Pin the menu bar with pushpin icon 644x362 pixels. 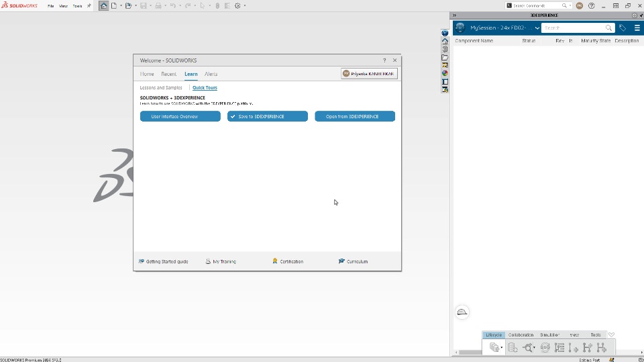click(x=89, y=6)
